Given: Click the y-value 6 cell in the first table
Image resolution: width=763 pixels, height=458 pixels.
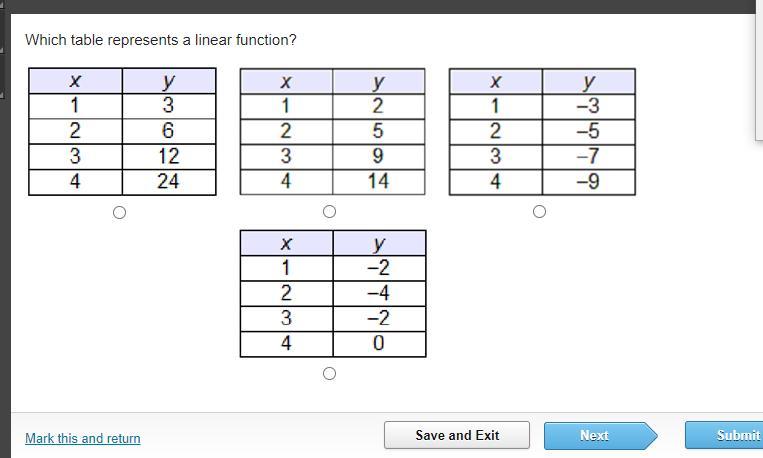Looking at the screenshot, I should 169,131.
